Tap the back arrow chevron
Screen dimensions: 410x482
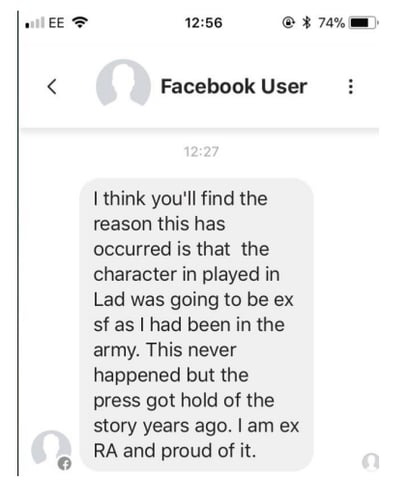pyautogui.click(x=52, y=87)
